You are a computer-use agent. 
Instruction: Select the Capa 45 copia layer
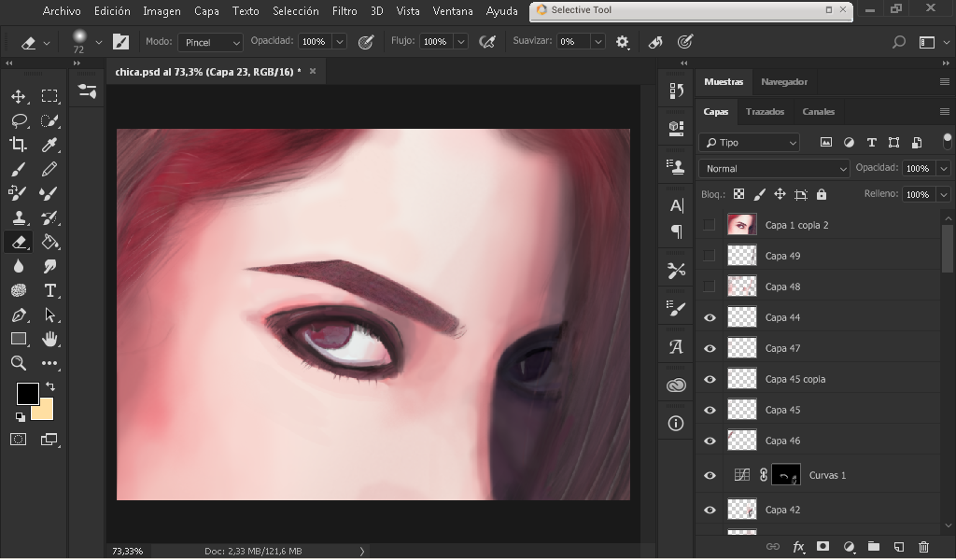click(794, 379)
